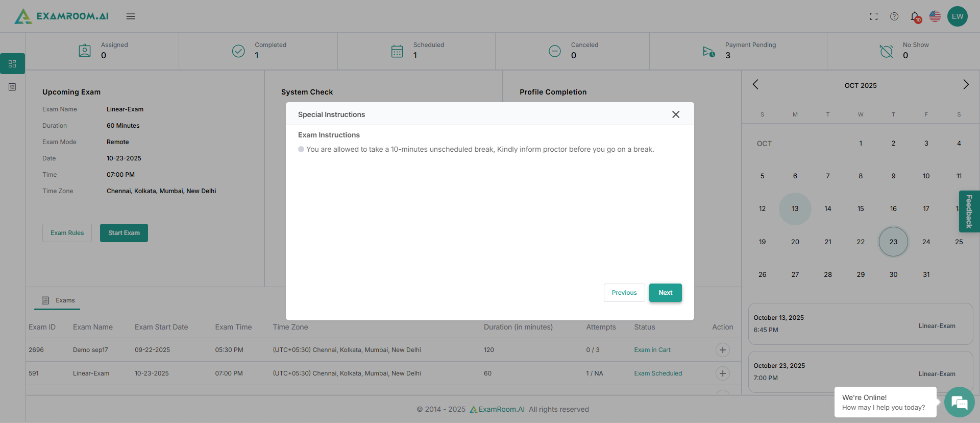Toggle fullscreen mode icon
980x423 pixels.
(x=874, y=16)
